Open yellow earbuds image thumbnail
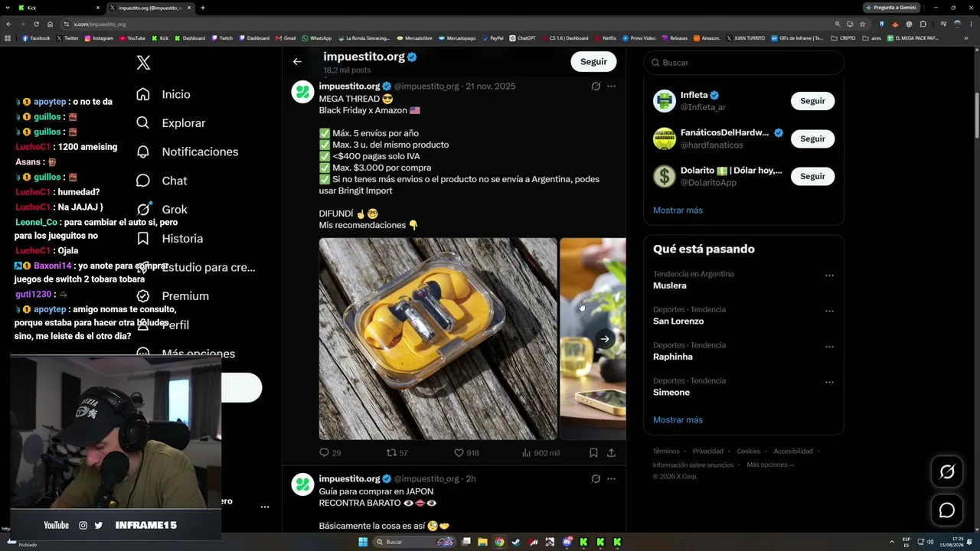This screenshot has width=980, height=551. point(438,339)
